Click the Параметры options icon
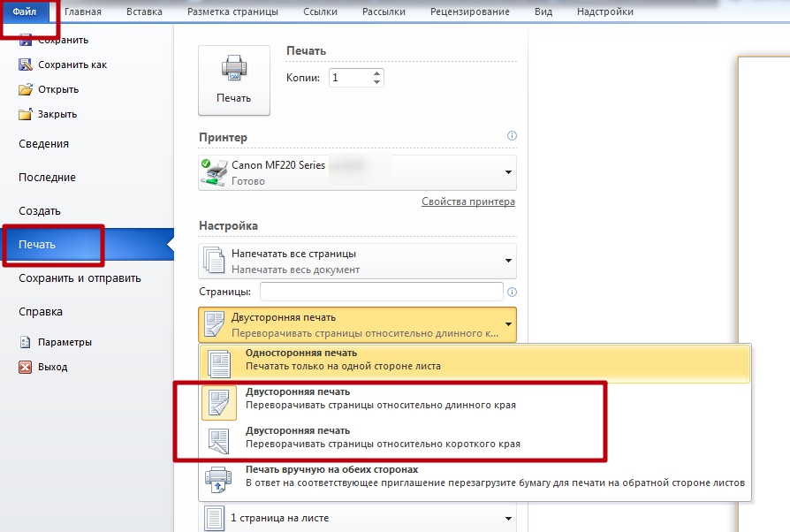Image resolution: width=790 pixels, height=532 pixels. [x=26, y=342]
